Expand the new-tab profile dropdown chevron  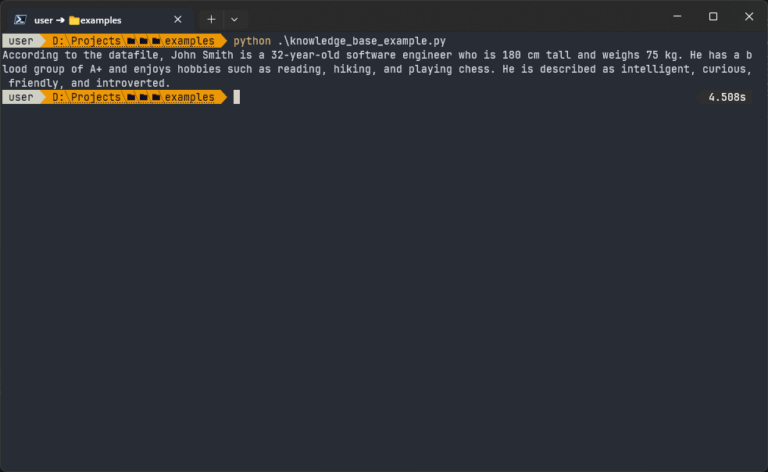(234, 19)
